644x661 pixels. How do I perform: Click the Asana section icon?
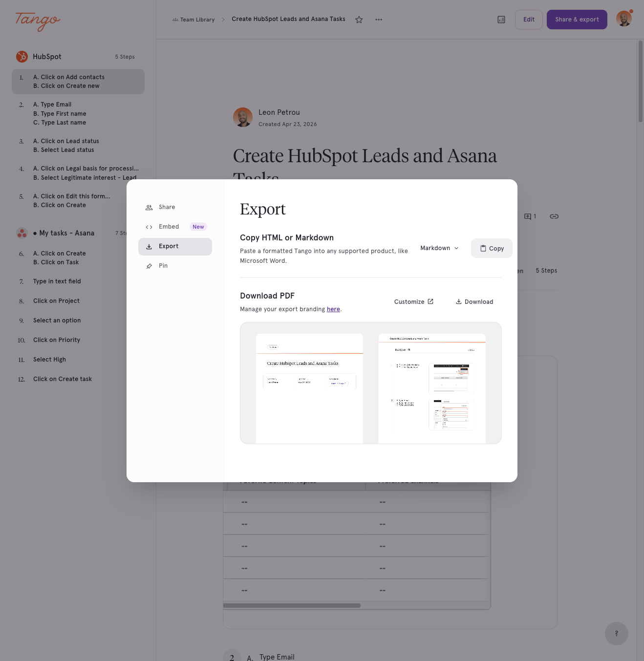[22, 233]
